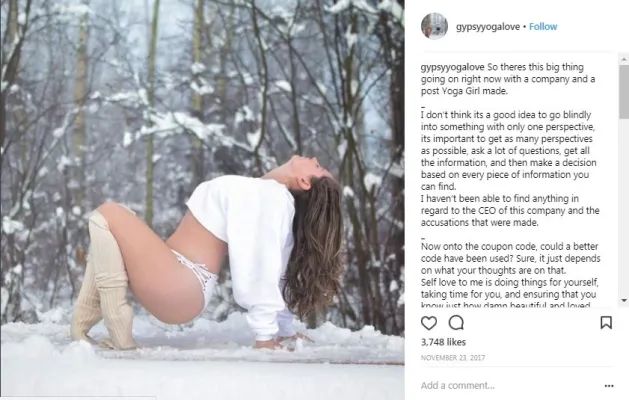Open gypsyyogalove username in post header
This screenshot has width=629, height=400.
[488, 26]
